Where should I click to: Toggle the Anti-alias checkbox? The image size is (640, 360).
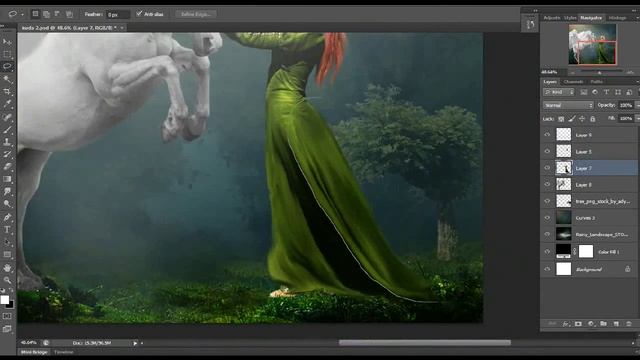[x=139, y=13]
